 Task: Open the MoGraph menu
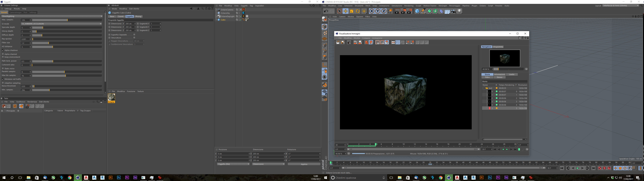tap(443, 6)
